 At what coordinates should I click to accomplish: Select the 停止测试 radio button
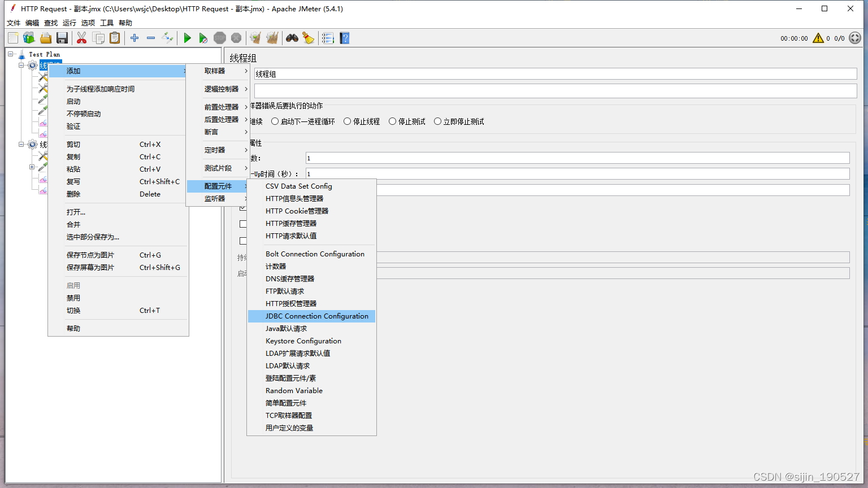pos(393,121)
